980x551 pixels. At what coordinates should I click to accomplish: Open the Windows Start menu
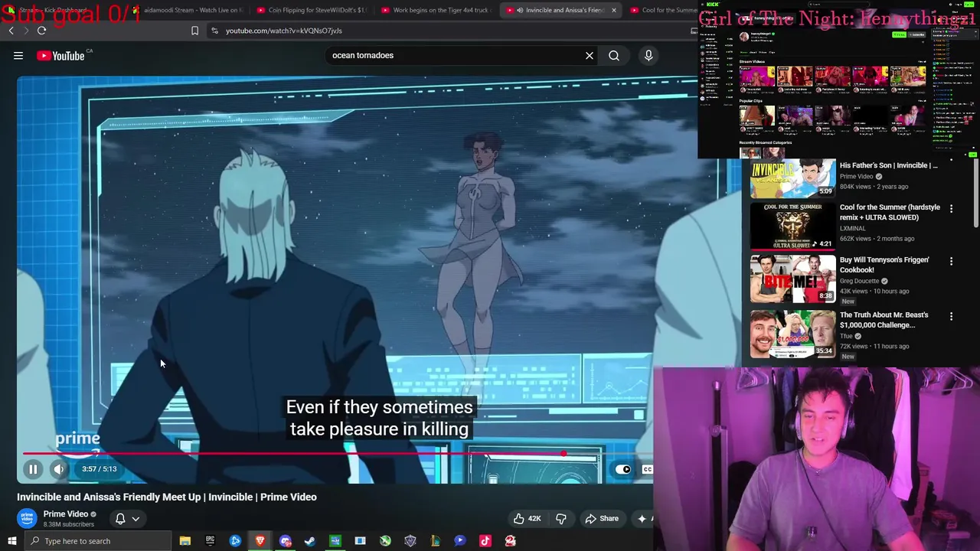(x=11, y=541)
